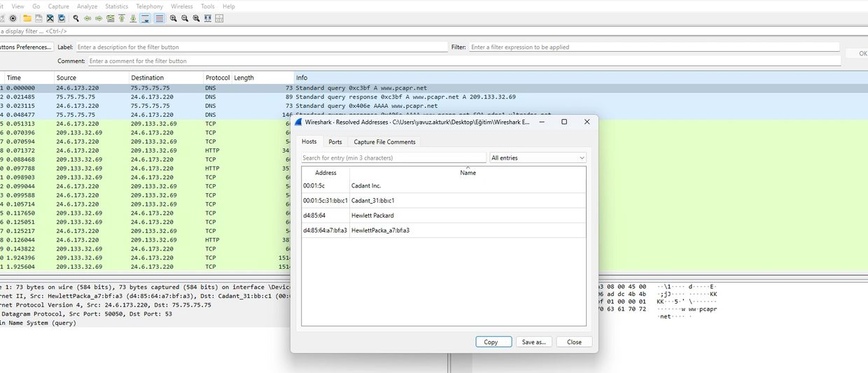
Task: Click the filter button Comment field
Action: pos(464,61)
